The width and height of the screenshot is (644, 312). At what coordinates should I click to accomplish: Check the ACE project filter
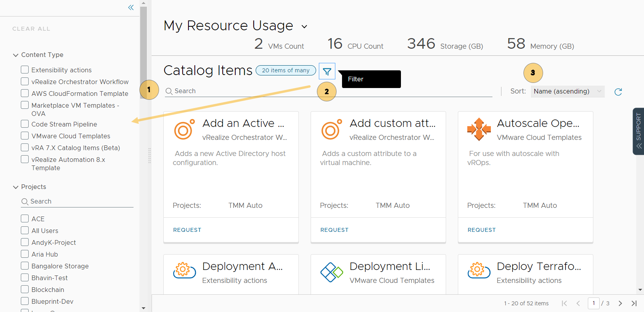pyautogui.click(x=25, y=218)
